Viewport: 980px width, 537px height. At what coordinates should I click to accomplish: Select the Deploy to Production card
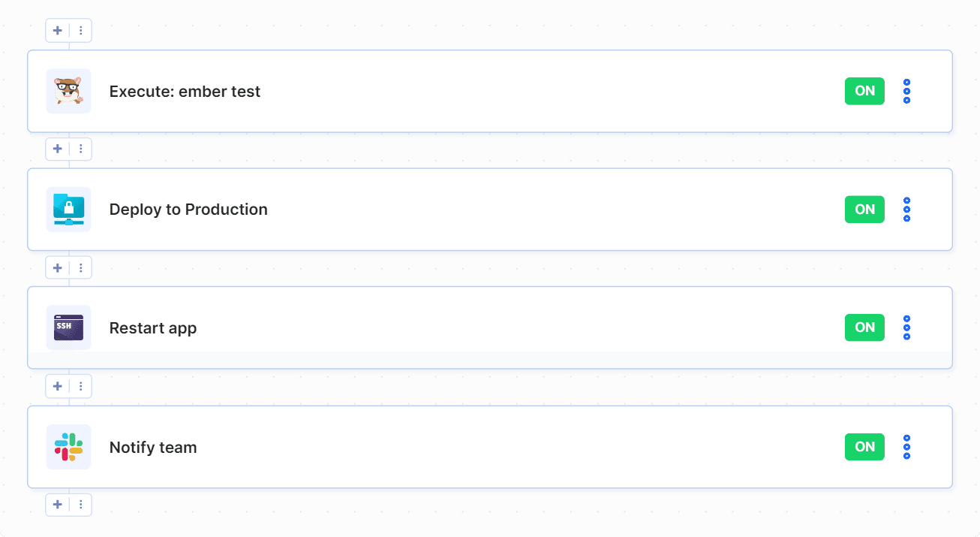click(488, 210)
